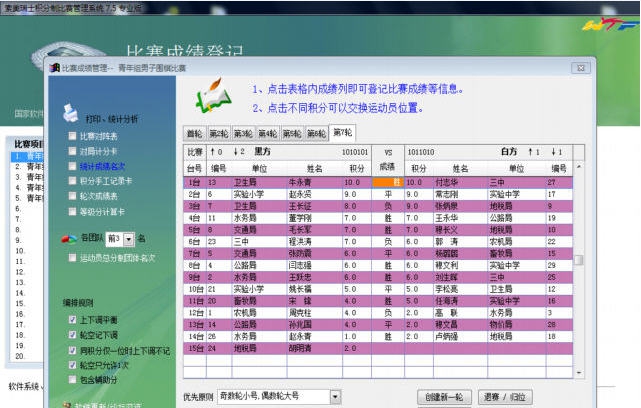
Task: Click the down arrow ↓1 in 白方 header
Action: (x=554, y=152)
